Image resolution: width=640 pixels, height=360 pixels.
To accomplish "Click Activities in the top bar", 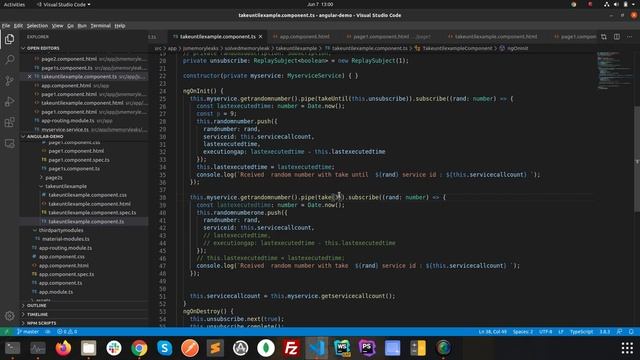I will [14, 4].
